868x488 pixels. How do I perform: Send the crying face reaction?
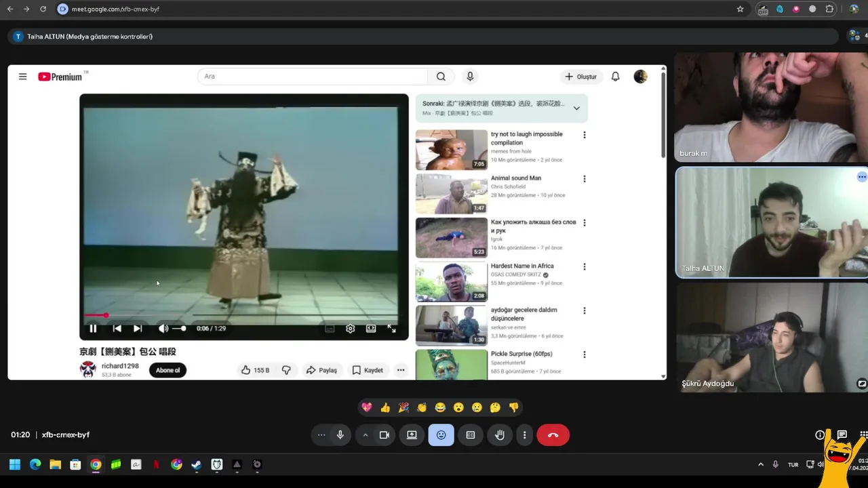[x=477, y=407]
